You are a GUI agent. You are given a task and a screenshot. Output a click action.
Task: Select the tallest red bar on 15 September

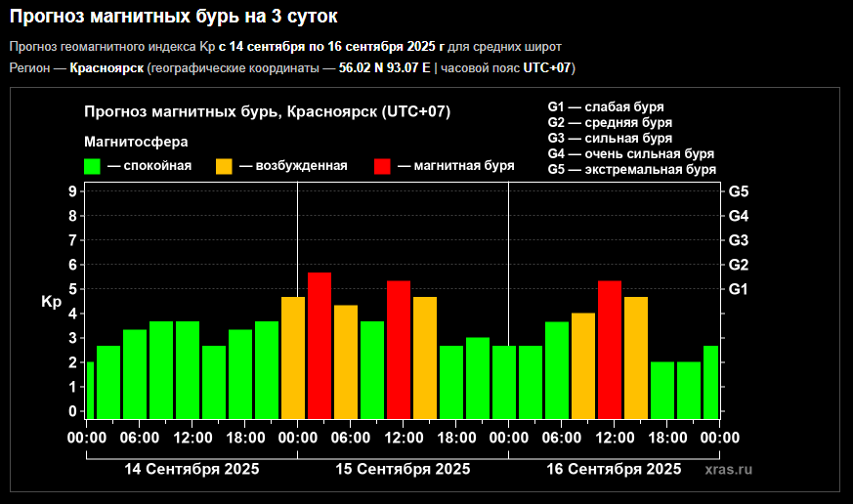coord(320,346)
